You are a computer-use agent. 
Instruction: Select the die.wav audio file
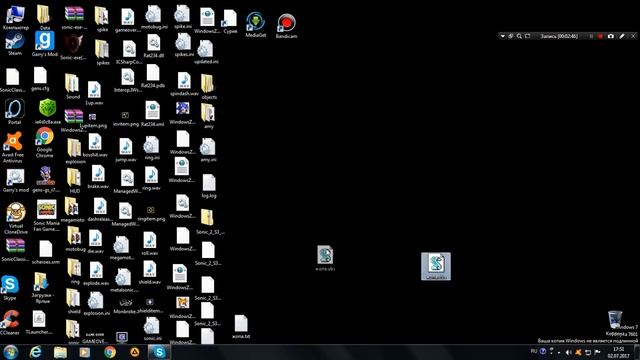(x=96, y=242)
